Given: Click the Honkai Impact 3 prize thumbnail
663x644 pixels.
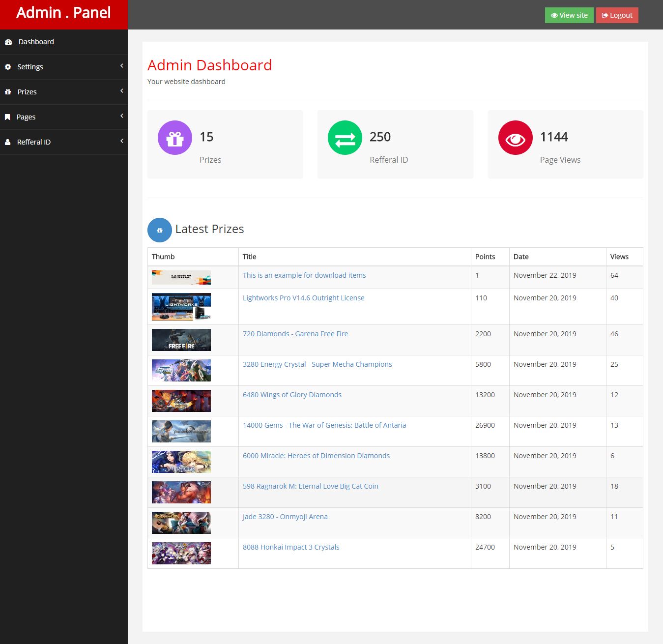Looking at the screenshot, I should click(181, 553).
